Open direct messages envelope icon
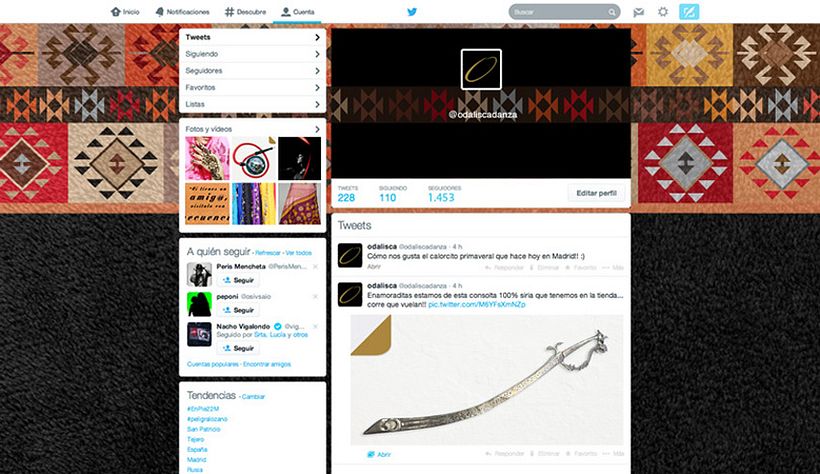 (x=639, y=12)
